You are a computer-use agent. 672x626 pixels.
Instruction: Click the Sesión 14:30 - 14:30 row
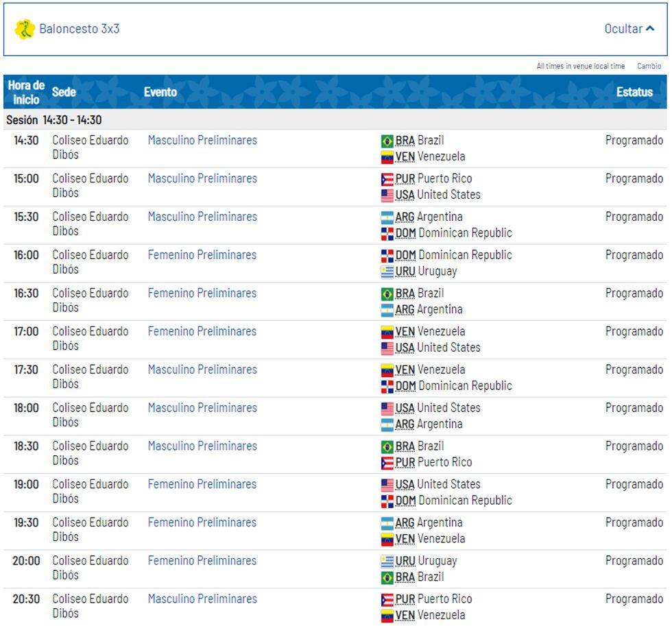[x=54, y=120]
